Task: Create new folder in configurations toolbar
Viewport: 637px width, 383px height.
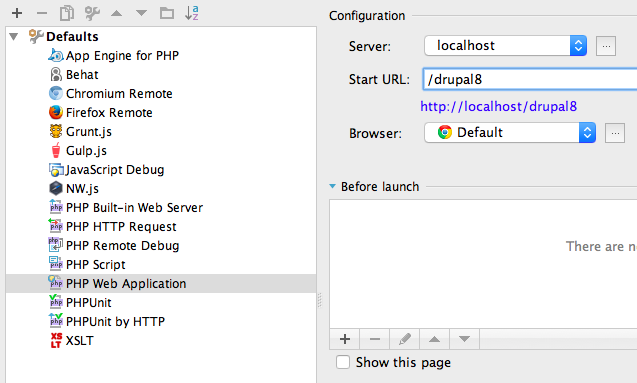Action: (x=167, y=13)
